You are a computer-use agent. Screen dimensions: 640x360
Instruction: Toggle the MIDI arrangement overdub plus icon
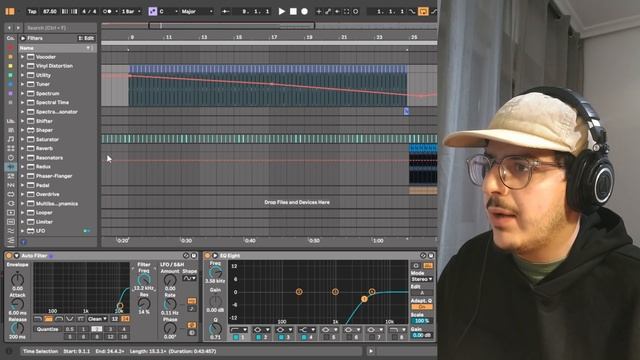point(319,11)
